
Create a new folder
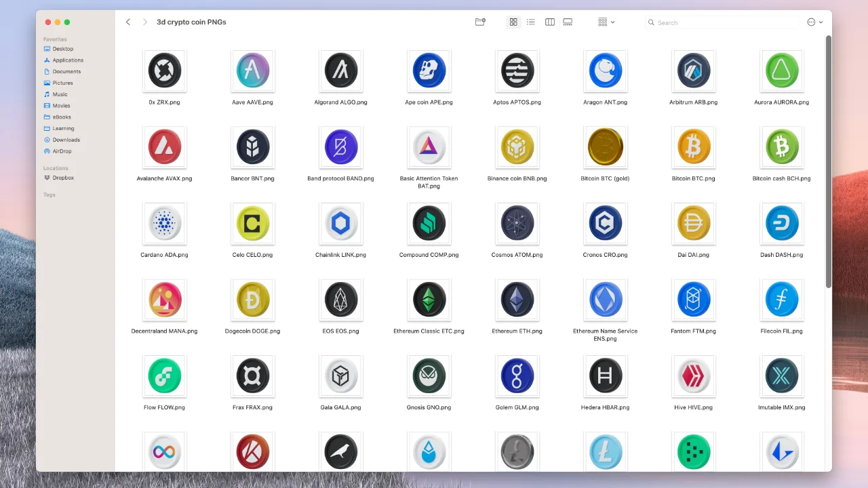click(479, 22)
